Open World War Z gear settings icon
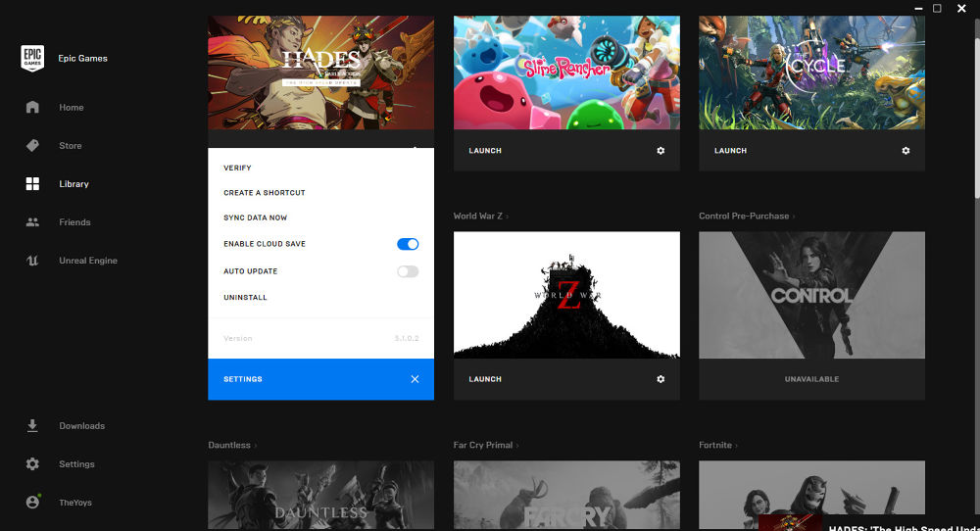This screenshot has height=531, width=980. (661, 379)
